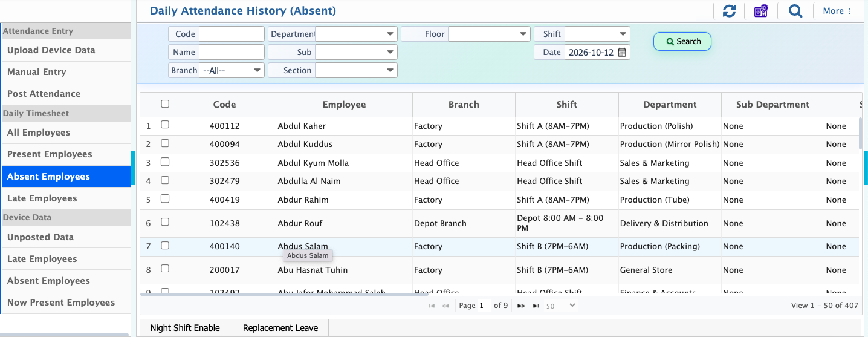Screen dimensions: 868x337
Task: Expand the Floor dropdown
Action: pyautogui.click(x=489, y=34)
